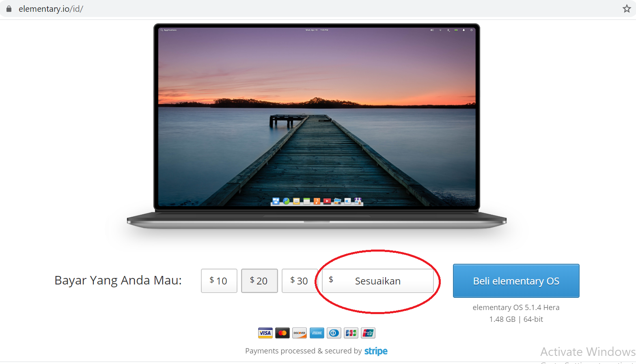Image resolution: width=636 pixels, height=364 pixels.
Task: Click the Visa card icon
Action: tap(265, 333)
